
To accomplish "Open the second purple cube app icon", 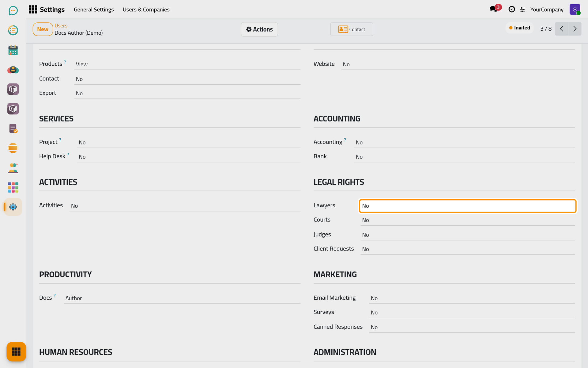I will coord(13,109).
